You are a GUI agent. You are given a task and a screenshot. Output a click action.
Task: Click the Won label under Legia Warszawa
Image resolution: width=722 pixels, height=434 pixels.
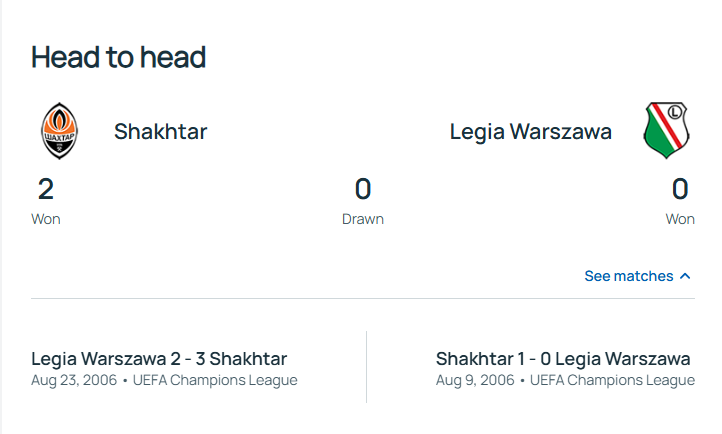[680, 219]
